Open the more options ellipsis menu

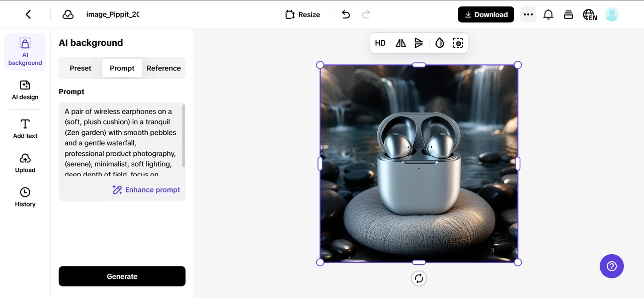click(x=528, y=15)
